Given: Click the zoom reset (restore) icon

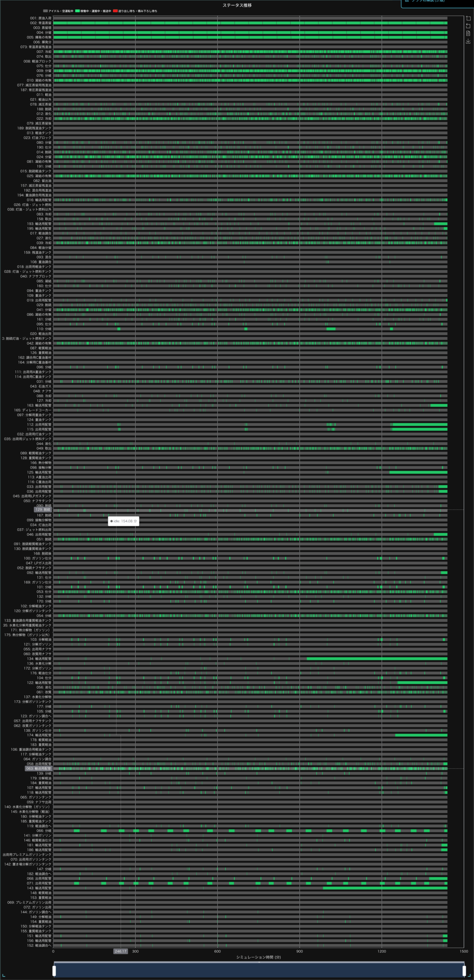Looking at the screenshot, I should (468, 26).
